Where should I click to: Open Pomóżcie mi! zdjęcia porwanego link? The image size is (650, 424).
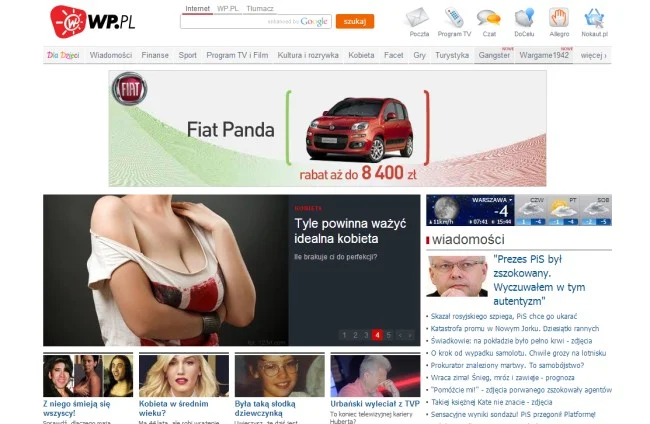521,390
